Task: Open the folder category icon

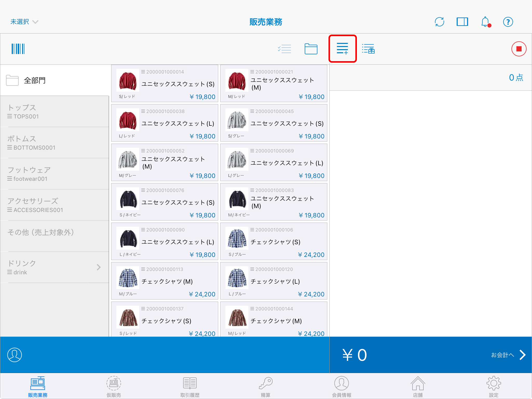Action: coord(311,49)
